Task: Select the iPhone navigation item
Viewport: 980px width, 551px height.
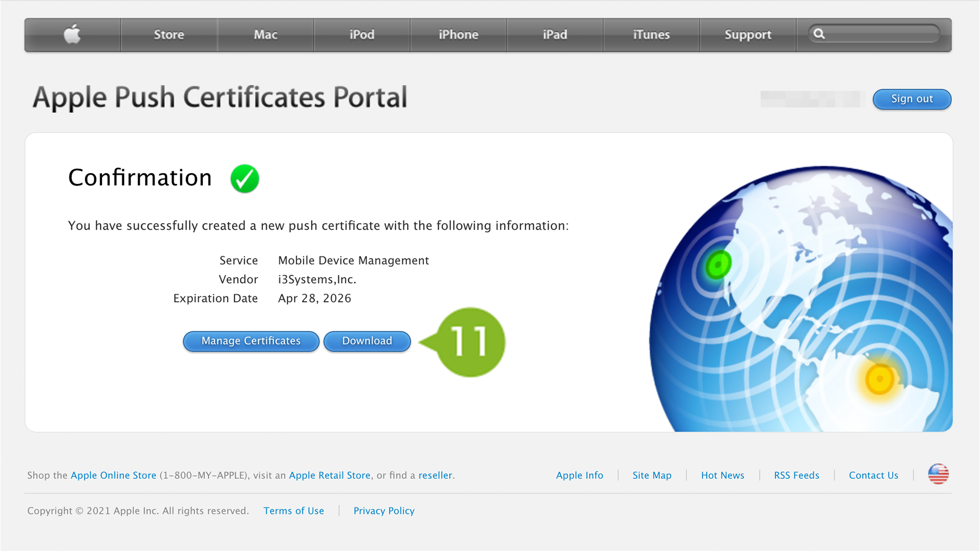Action: [x=458, y=35]
